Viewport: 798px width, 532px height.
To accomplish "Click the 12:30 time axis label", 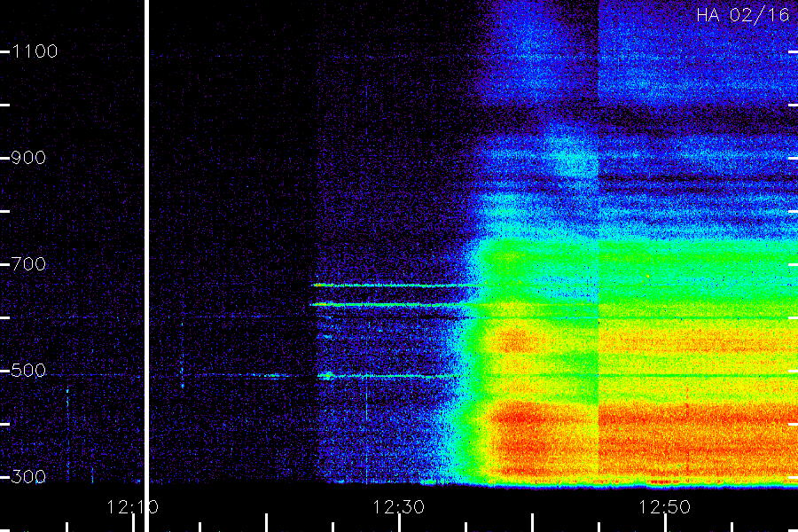I will tap(398, 507).
